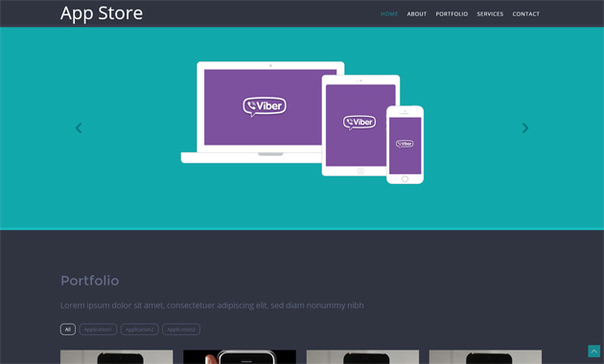This screenshot has width=604, height=364.
Task: Select the All portfolio filter
Action: 68,330
